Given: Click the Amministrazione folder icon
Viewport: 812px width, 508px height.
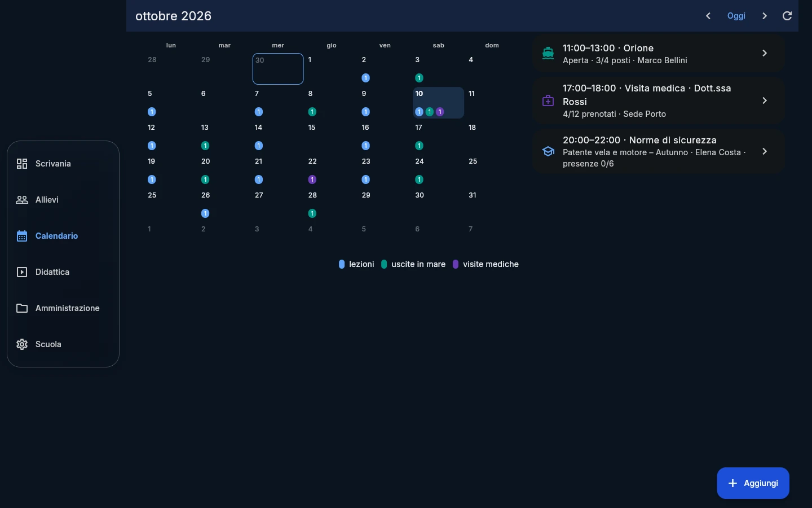Looking at the screenshot, I should (x=22, y=308).
